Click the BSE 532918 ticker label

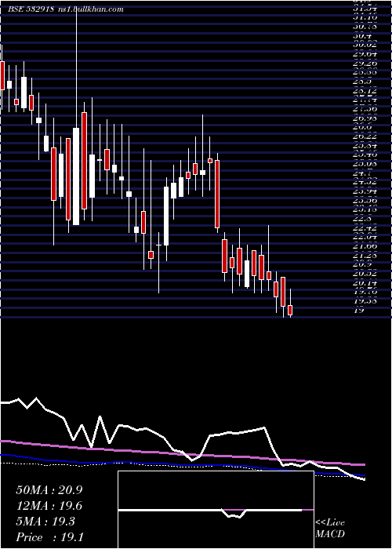31,9
